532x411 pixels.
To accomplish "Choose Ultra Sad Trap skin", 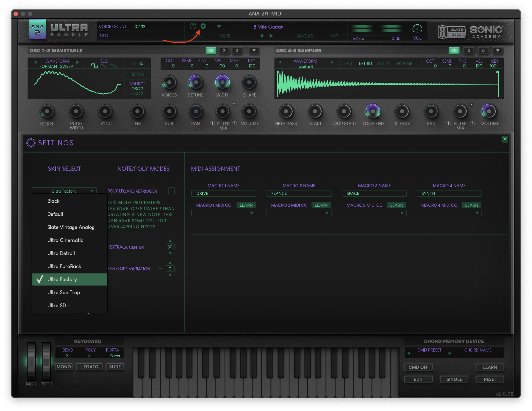I will [x=70, y=293].
